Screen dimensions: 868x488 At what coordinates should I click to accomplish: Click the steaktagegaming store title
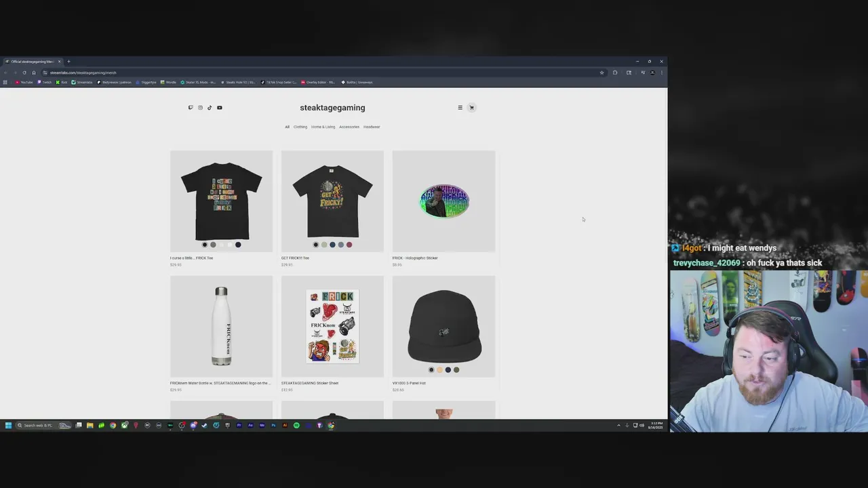[x=332, y=108]
